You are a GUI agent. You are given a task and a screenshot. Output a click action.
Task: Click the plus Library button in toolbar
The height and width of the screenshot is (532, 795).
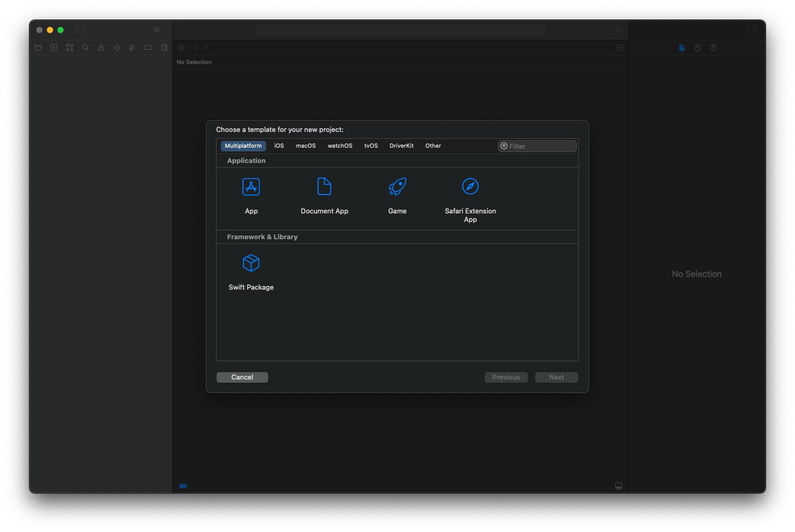618,30
